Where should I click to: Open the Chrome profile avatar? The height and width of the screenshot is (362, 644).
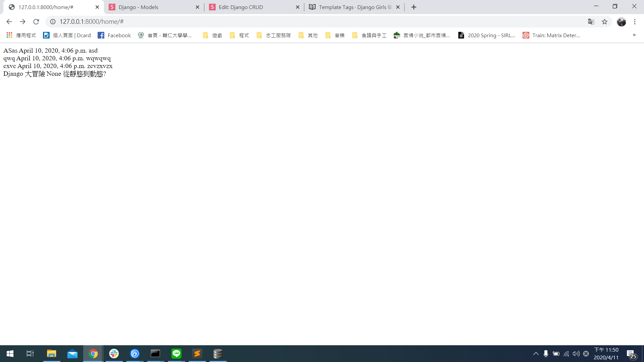tap(621, 22)
